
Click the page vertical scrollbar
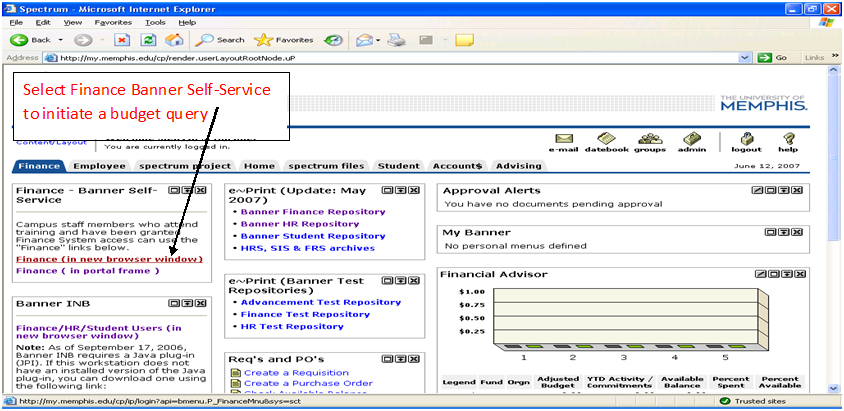click(835, 230)
